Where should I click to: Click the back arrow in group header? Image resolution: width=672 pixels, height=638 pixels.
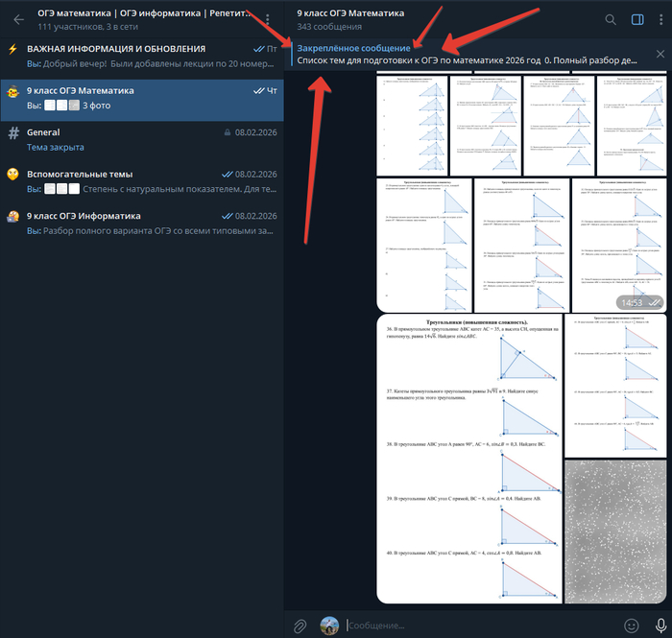[x=18, y=19]
